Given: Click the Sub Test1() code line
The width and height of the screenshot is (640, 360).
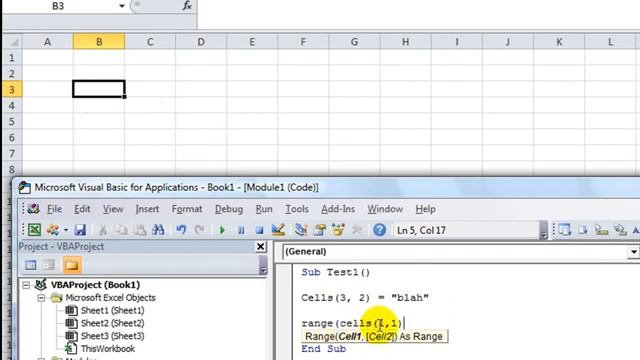Looking at the screenshot, I should (336, 272).
